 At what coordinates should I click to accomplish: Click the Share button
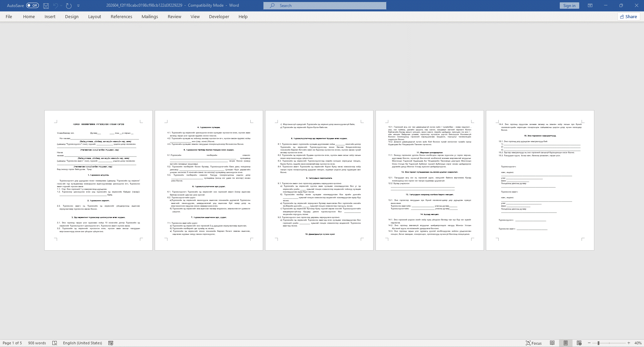pos(628,17)
